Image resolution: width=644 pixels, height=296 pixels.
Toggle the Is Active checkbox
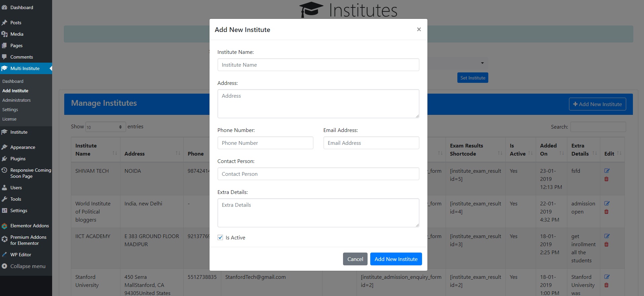point(220,237)
